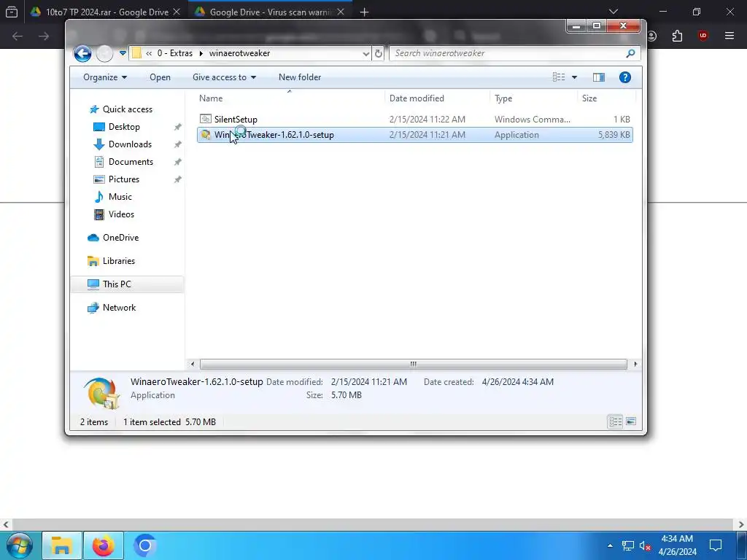This screenshot has width=747, height=560.
Task: Click horizontal scrollbar right arrow in file list
Action: (x=635, y=365)
